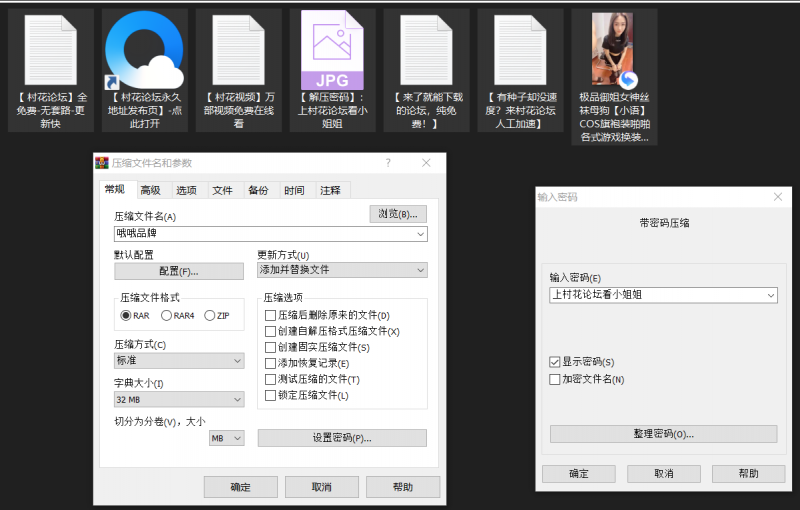Image resolution: width=800 pixels, height=510 pixels.
Task: Switch to the 高级 tab
Action: coord(150,190)
